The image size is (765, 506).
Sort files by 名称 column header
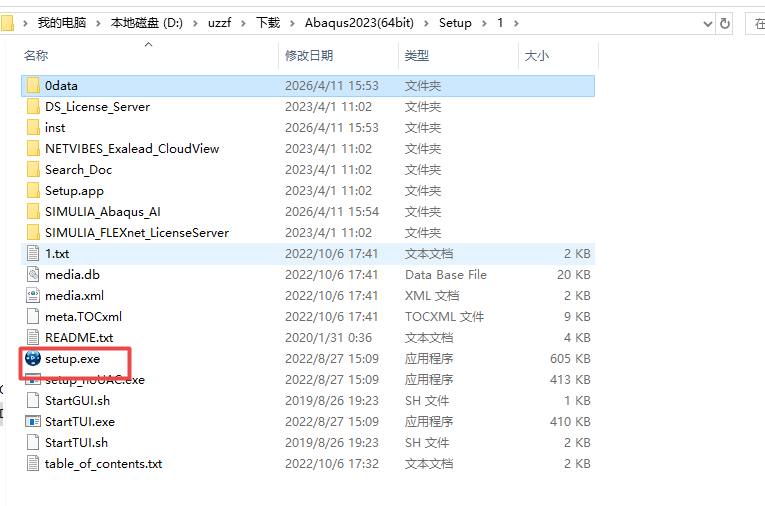[36, 56]
